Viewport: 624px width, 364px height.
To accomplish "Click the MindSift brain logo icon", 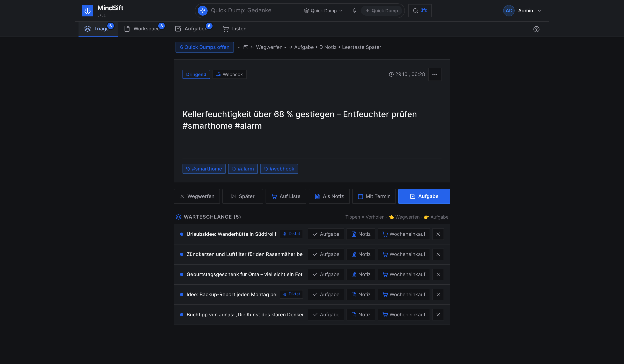I will point(87,11).
